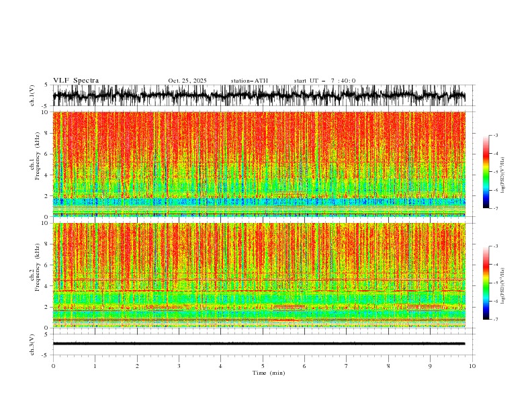
Task: Click the 'VLF Spectra' title text
Action: (x=76, y=81)
